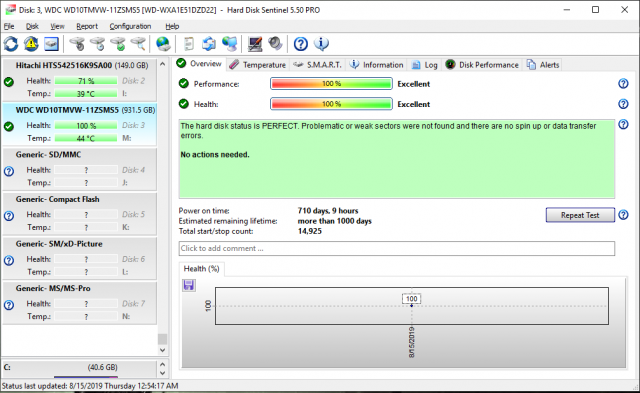This screenshot has height=393, width=640.
Task: Click help icon beside Performance bar
Action: [623, 84]
